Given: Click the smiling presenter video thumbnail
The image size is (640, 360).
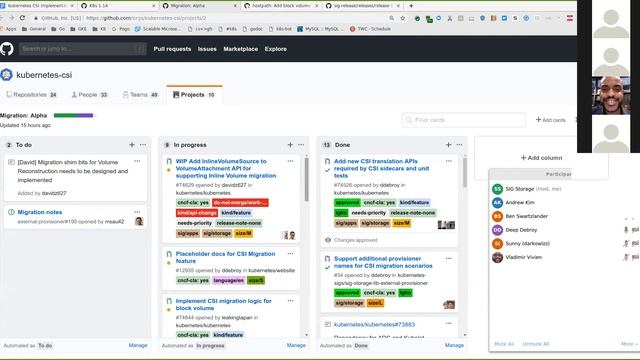Looking at the screenshot, I should [611, 95].
